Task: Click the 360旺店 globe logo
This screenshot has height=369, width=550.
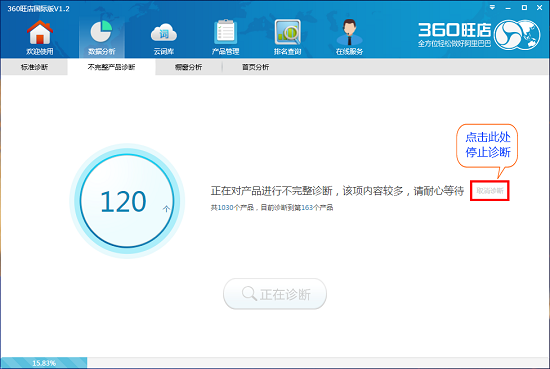Action: pos(517,34)
